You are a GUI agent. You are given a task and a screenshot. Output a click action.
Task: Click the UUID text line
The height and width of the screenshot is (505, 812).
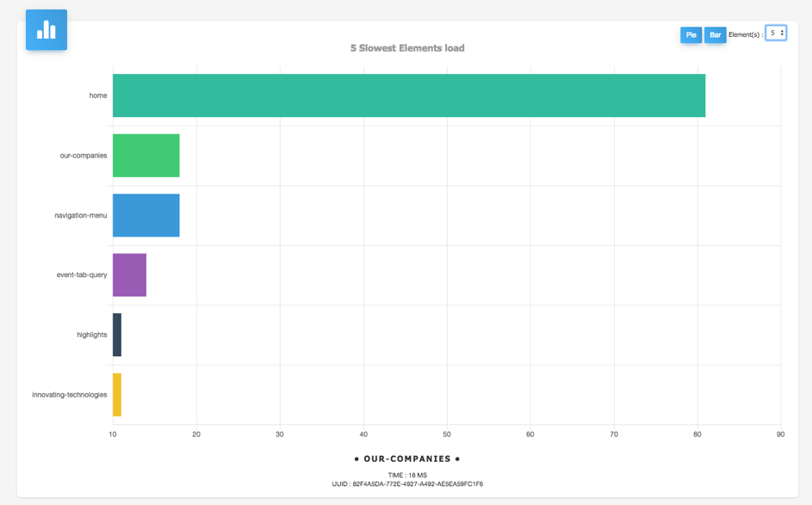coord(407,484)
